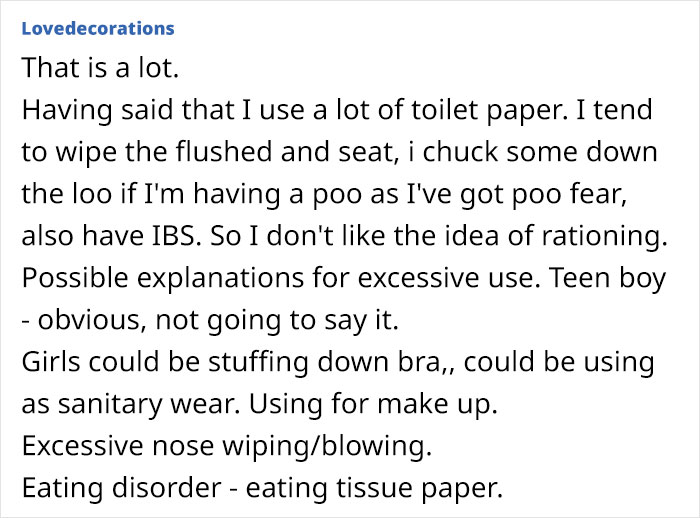This screenshot has width=700, height=518.
Task: Open the Lovedecorations user profile link
Action: (97, 28)
